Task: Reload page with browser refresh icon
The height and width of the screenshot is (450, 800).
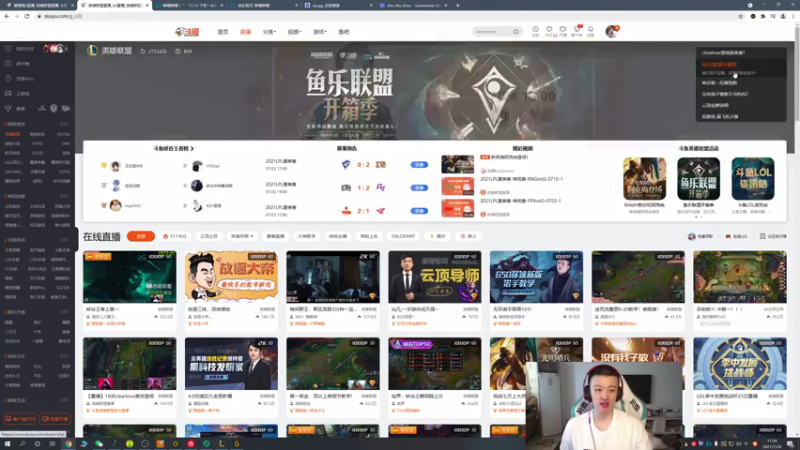Action: coord(27,16)
